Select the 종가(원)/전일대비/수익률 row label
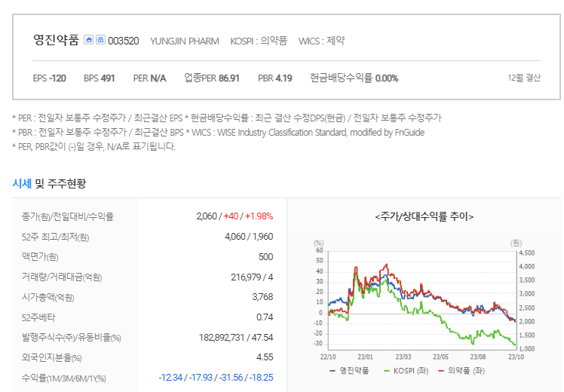 point(68,216)
